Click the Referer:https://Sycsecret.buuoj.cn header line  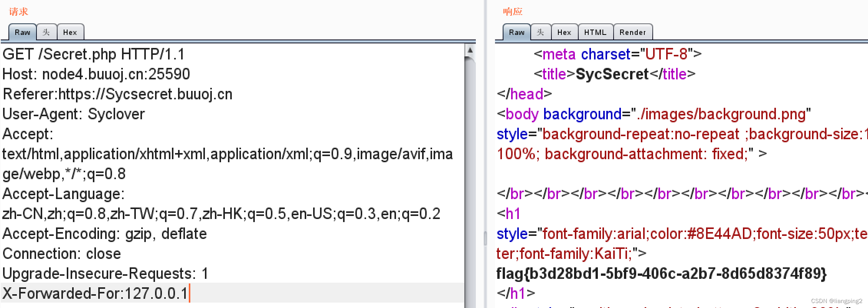point(117,94)
